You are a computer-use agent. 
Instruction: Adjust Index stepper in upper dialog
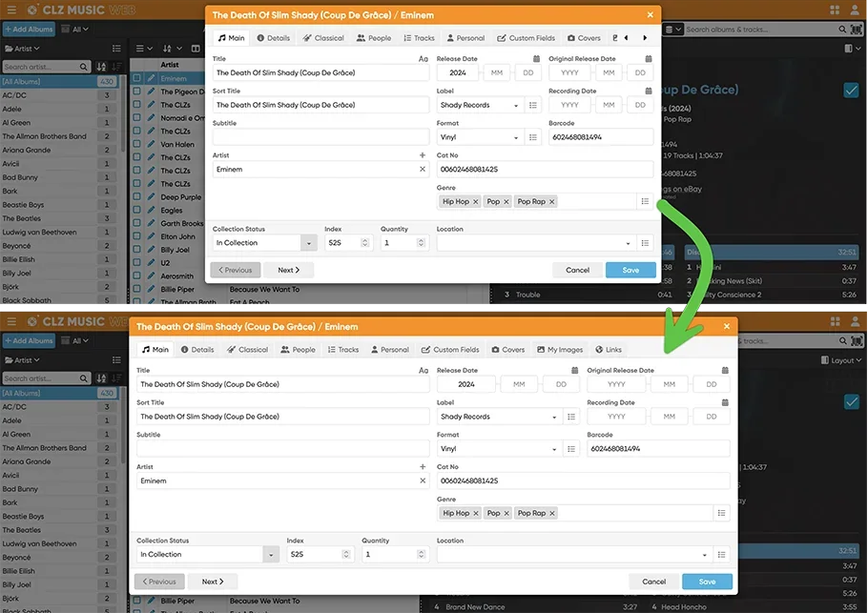click(x=364, y=243)
